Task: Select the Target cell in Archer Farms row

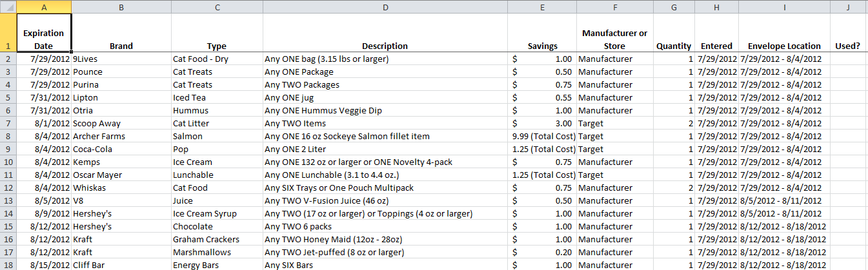Action: 614,136
